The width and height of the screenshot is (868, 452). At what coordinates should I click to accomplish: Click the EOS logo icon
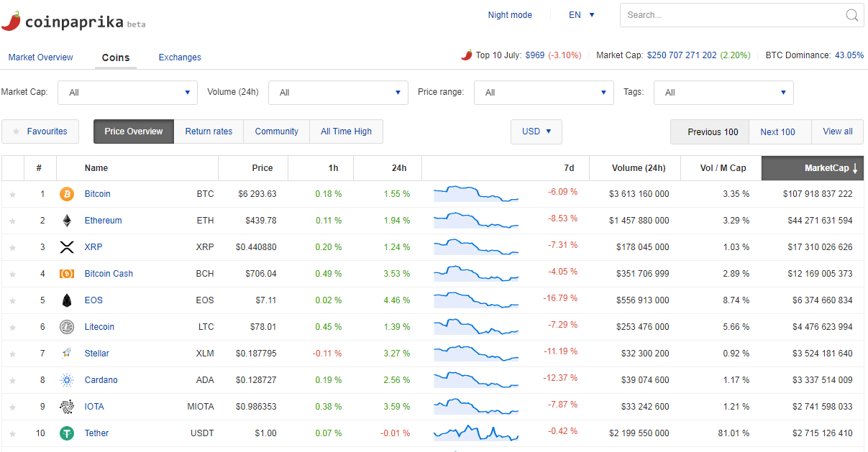pos(67,300)
